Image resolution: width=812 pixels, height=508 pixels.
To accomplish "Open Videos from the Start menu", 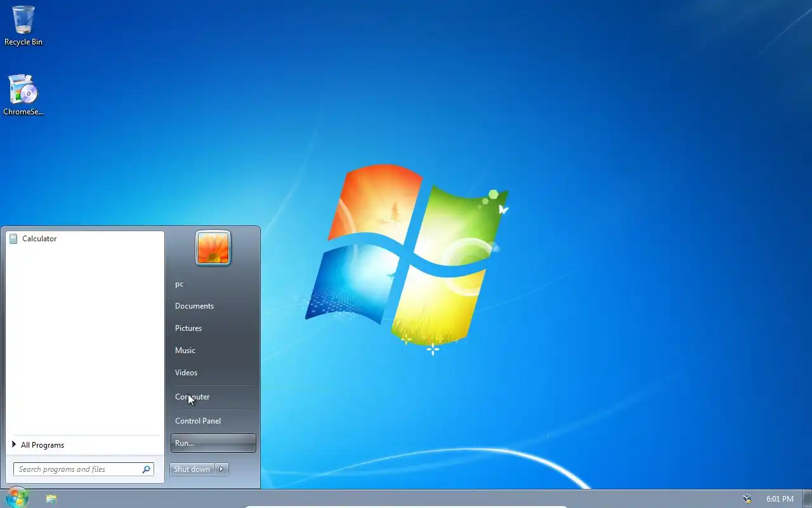I will pyautogui.click(x=213, y=373).
